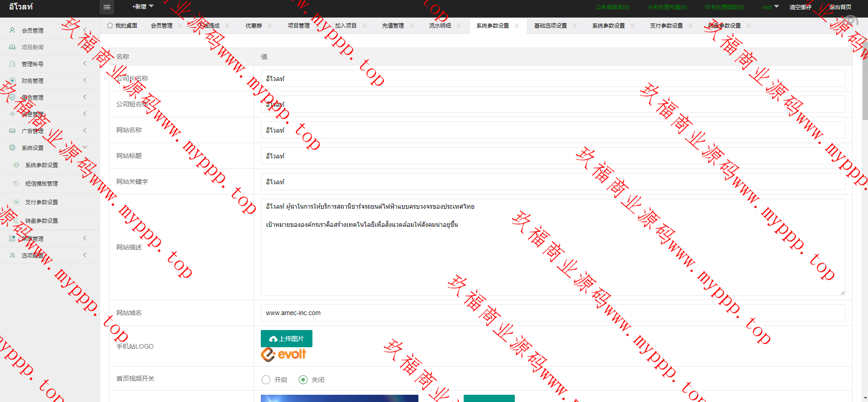
Task: Click the 清空缓存 link in the header
Action: [x=800, y=7]
